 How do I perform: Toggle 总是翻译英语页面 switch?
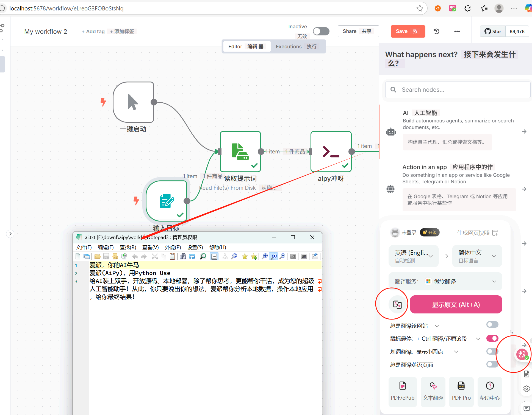492,364
